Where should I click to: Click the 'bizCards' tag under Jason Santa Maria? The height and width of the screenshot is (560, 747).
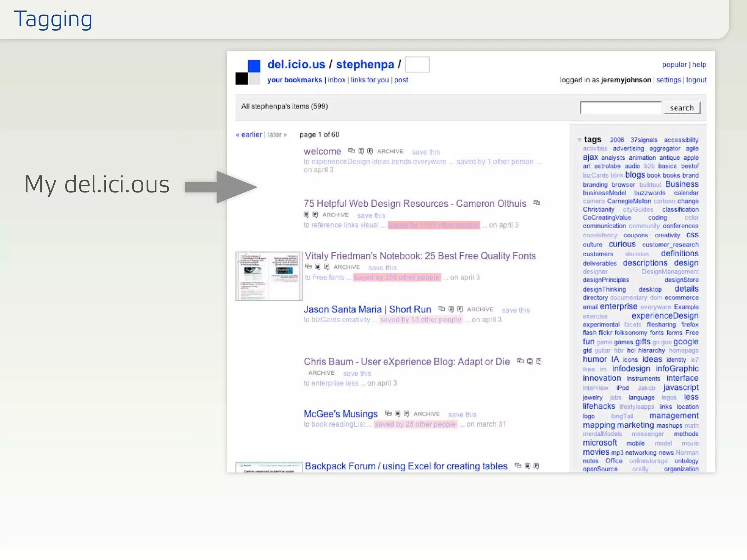pyautogui.click(x=326, y=319)
